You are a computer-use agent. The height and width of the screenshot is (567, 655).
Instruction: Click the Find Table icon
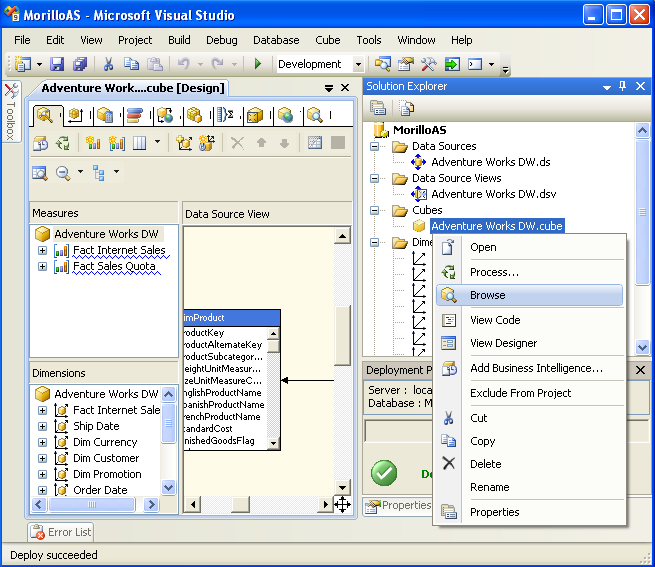40,173
